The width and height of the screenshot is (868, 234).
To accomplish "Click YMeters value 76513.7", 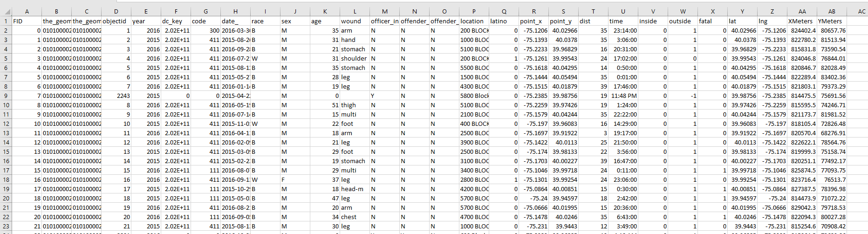I will pyautogui.click(x=832, y=179).
